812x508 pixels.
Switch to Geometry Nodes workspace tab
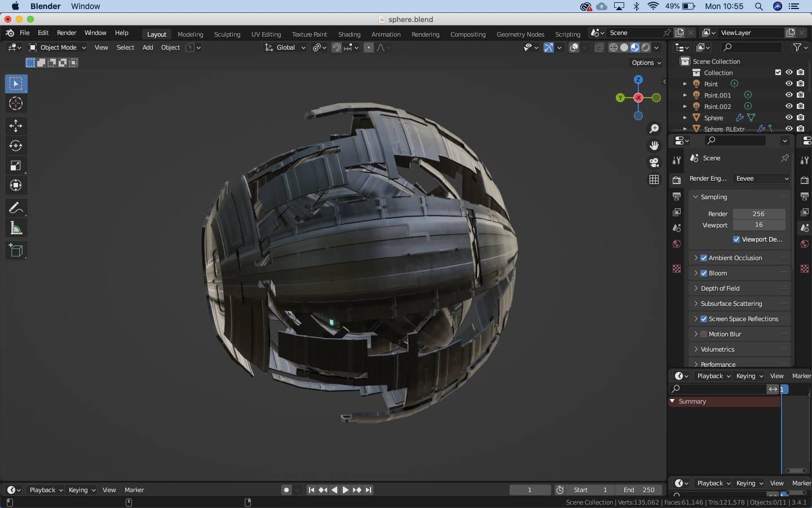520,34
